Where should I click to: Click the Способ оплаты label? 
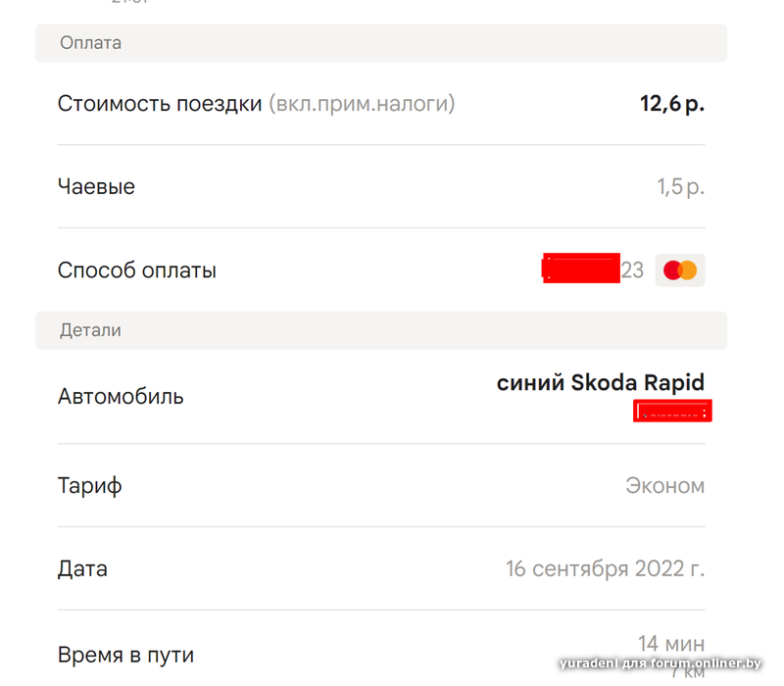click(137, 270)
